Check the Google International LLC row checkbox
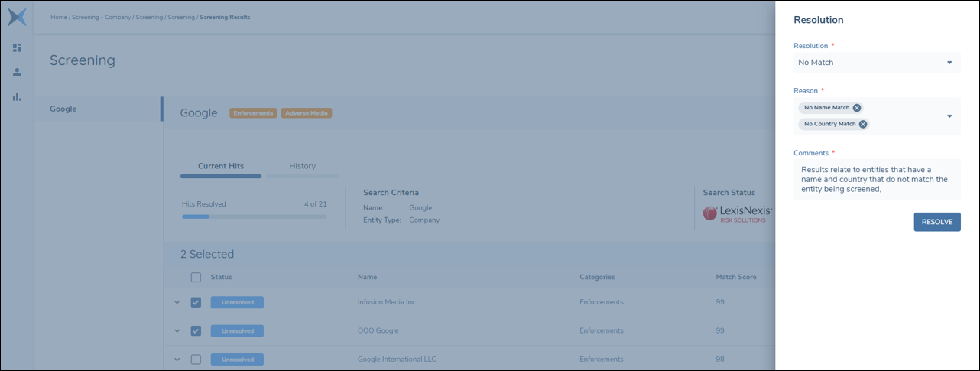This screenshot has height=371, width=980. tap(196, 360)
